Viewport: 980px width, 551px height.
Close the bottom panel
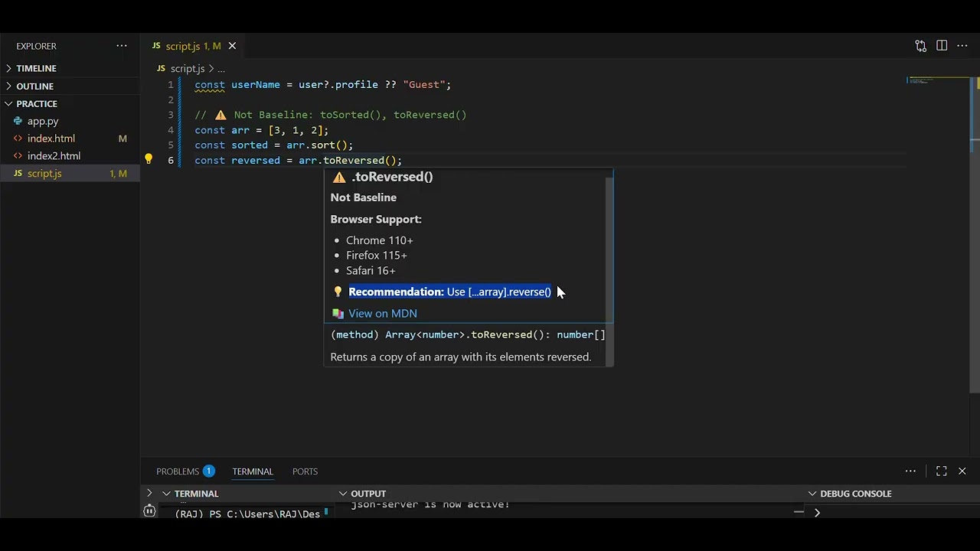962,471
